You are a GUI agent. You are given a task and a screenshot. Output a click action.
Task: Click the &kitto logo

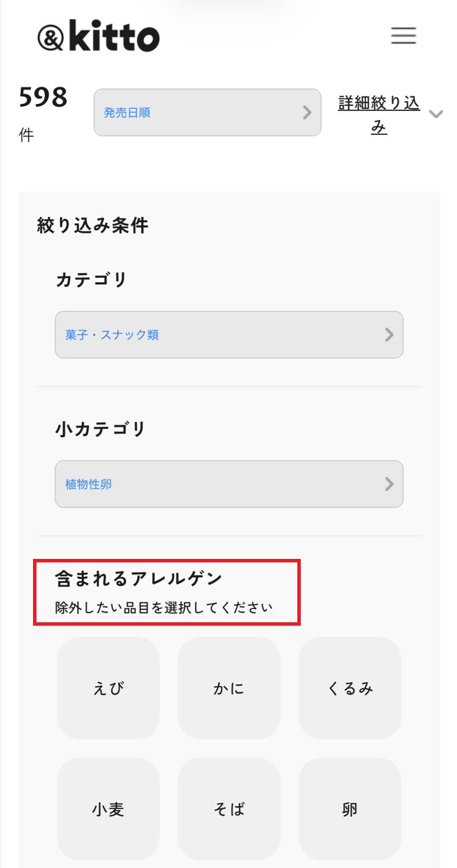tap(98, 36)
